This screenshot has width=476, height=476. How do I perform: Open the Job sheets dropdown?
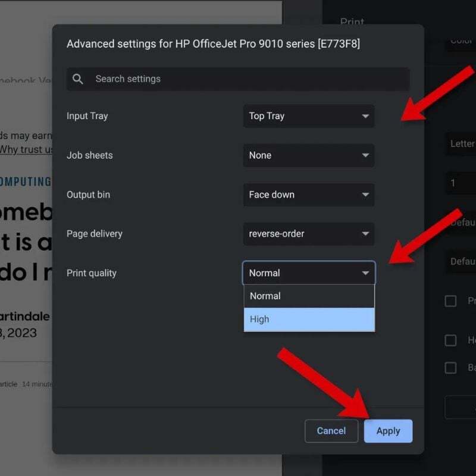click(x=309, y=155)
